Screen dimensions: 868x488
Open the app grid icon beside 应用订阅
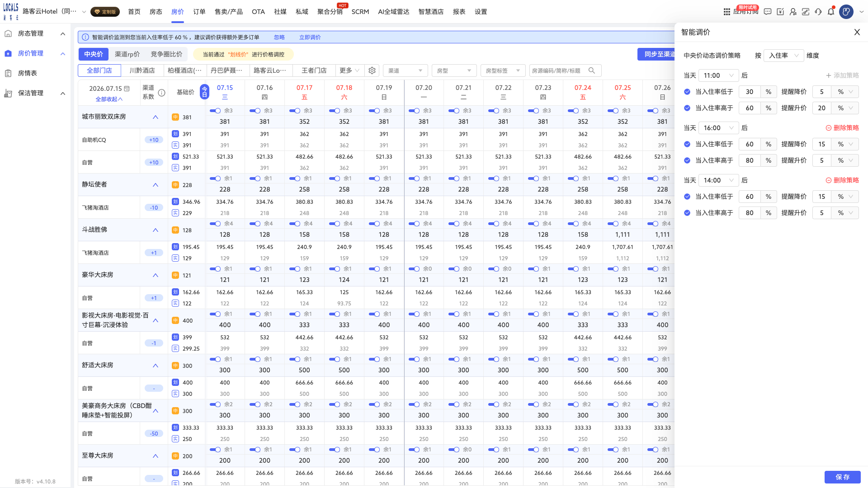pyautogui.click(x=726, y=12)
